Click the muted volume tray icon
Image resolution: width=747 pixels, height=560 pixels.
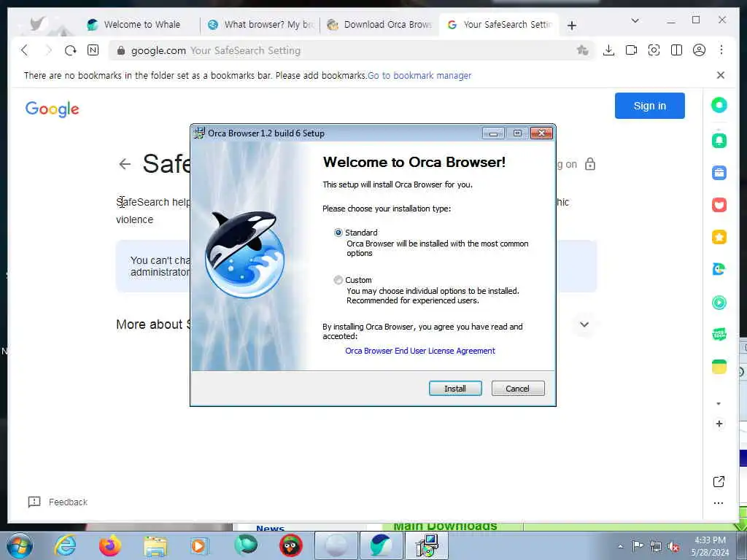pos(673,547)
